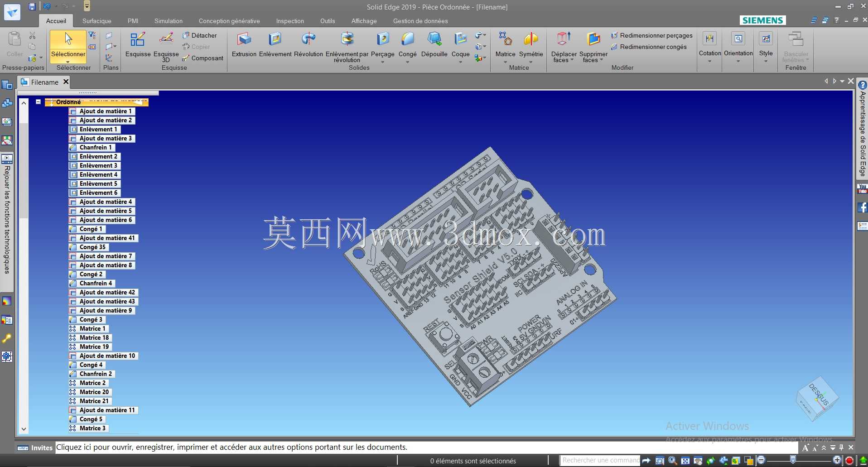The image size is (868, 467).
Task: Expand the Orientation dropdown arrow
Action: pyautogui.click(x=738, y=61)
